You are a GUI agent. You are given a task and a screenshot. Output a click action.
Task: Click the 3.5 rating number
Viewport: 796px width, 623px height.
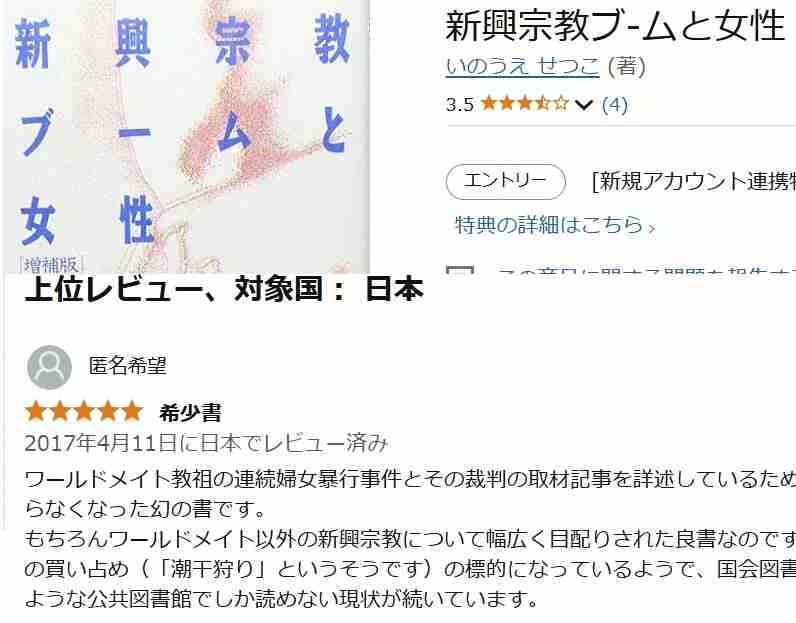click(x=460, y=105)
